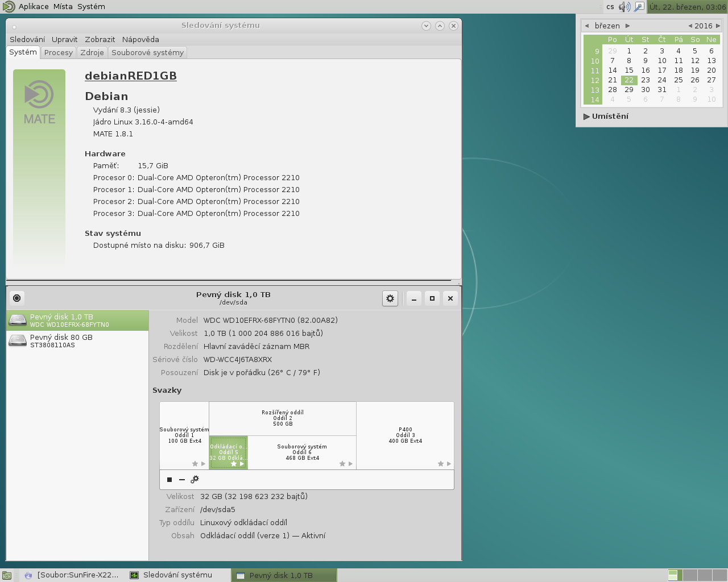Toggle keyboard layout indicator cs
The image size is (728, 582).
pyautogui.click(x=610, y=7)
